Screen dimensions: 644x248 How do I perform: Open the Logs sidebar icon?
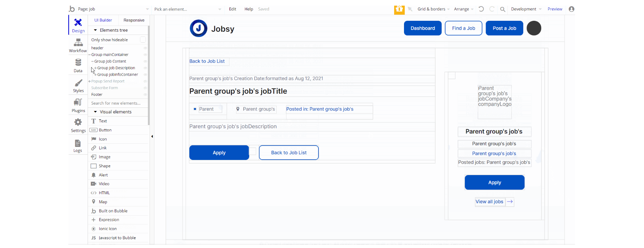coord(78,143)
